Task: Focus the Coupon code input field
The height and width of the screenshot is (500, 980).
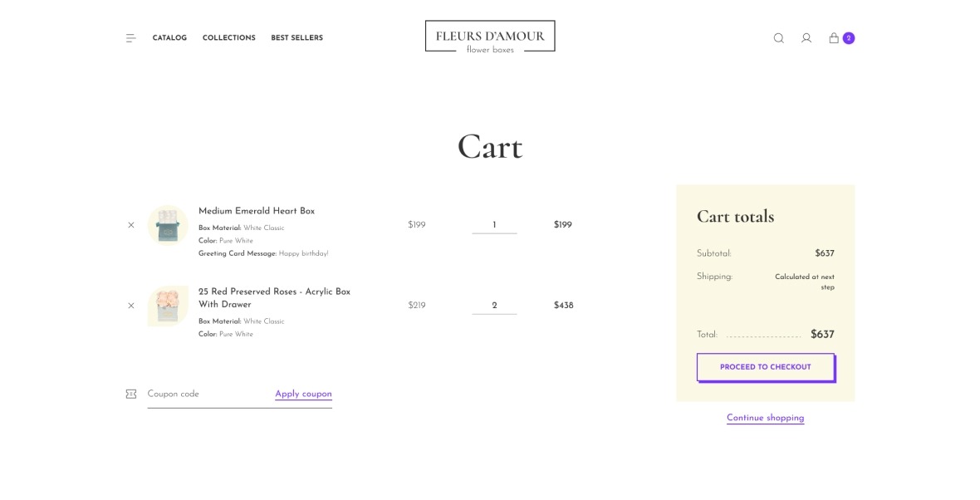Action: click(208, 394)
